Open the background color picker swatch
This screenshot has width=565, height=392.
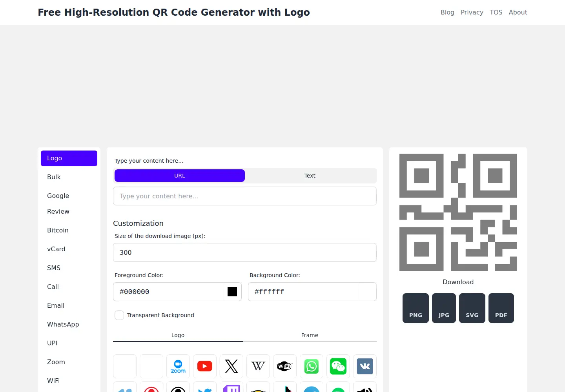click(367, 292)
